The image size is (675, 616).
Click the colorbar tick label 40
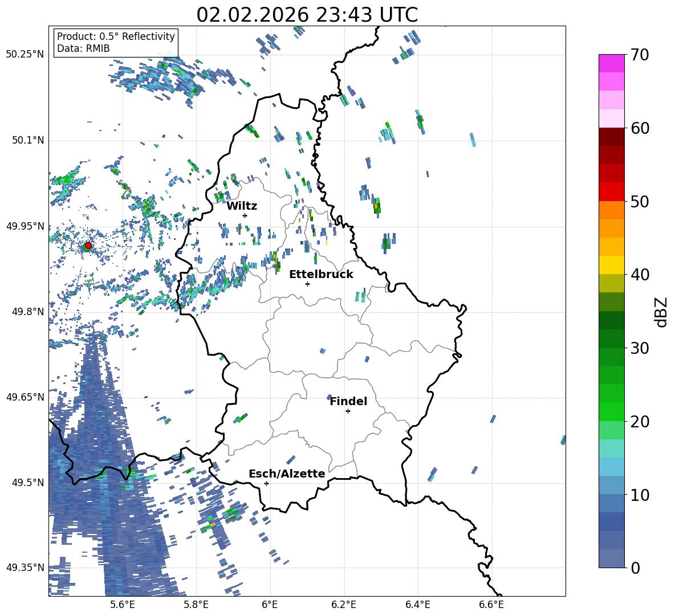[640, 275]
